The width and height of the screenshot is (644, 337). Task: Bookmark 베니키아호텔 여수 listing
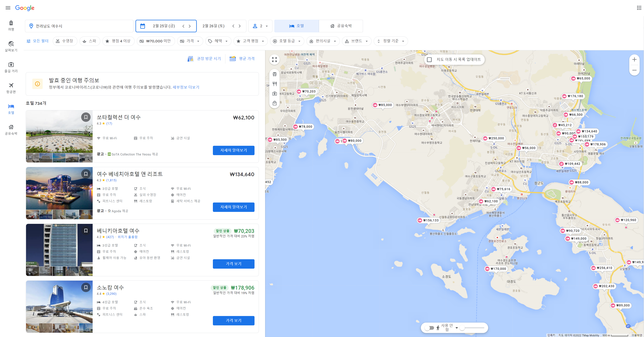click(x=86, y=230)
